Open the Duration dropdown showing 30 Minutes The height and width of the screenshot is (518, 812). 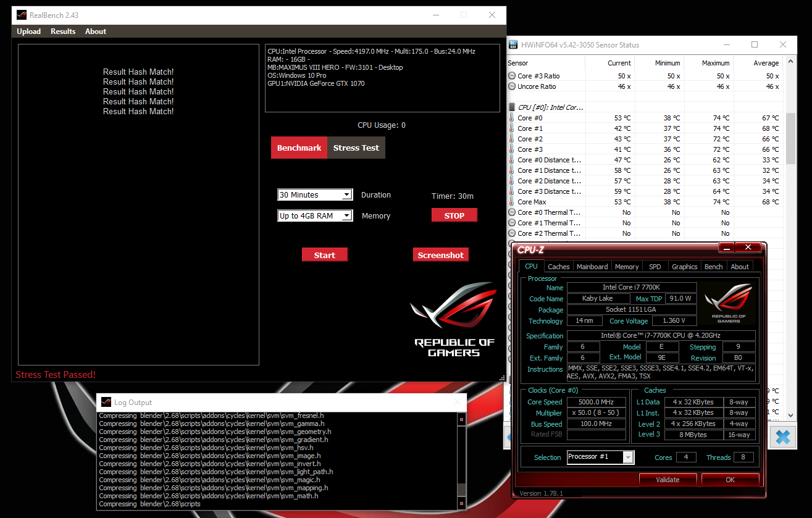pyautogui.click(x=315, y=195)
